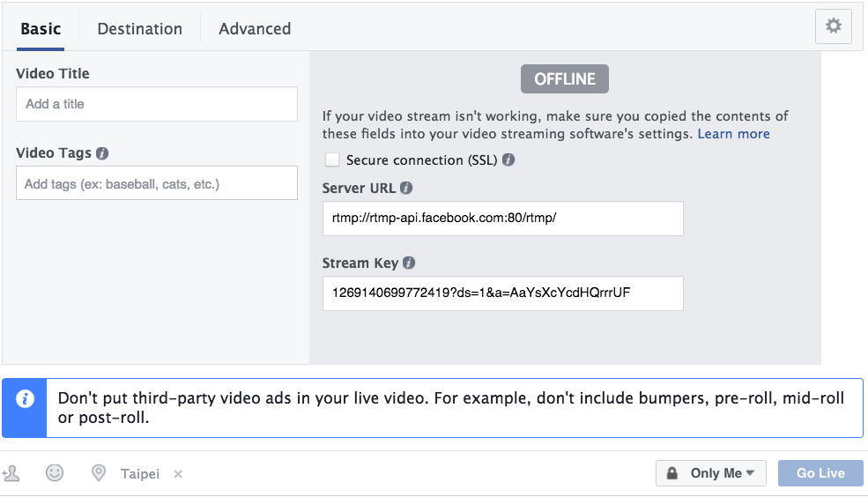
Task: Switch to the Destination tab
Action: coord(139,28)
